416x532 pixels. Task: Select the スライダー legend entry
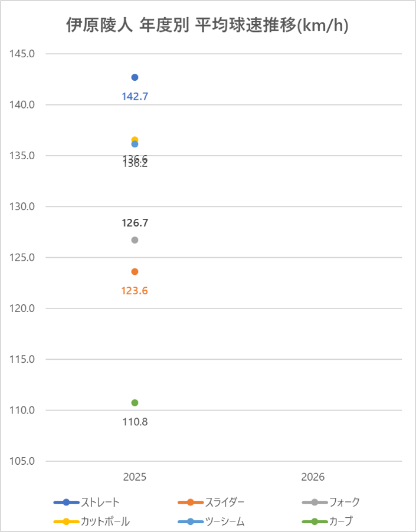pos(211,502)
